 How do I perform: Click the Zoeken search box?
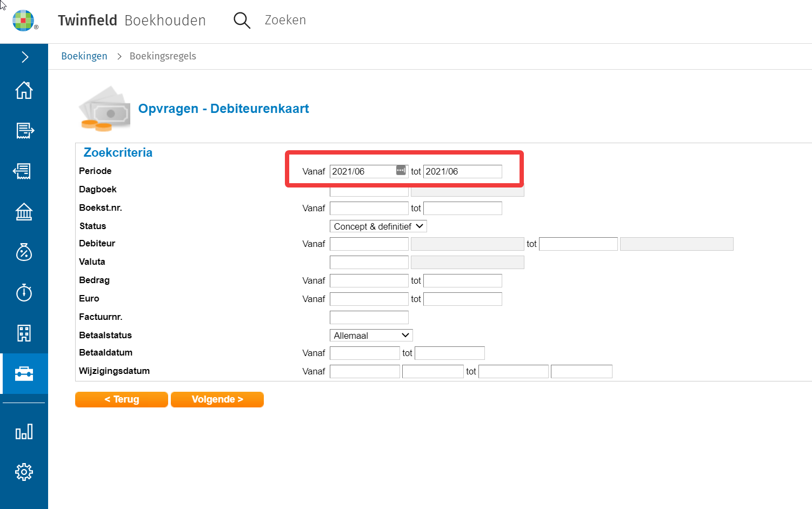point(285,21)
